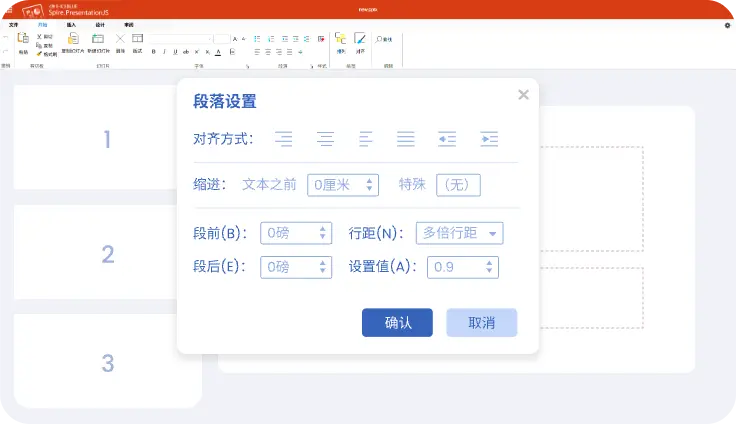
Task: Switch to the 插入 tab
Action: pyautogui.click(x=71, y=25)
